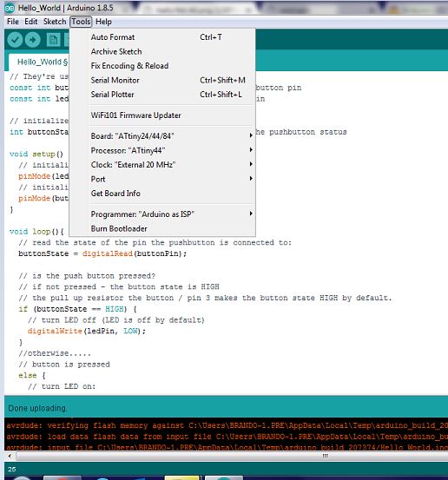This screenshot has width=448, height=480.
Task: Click the 'else {' code line
Action: [32, 375]
